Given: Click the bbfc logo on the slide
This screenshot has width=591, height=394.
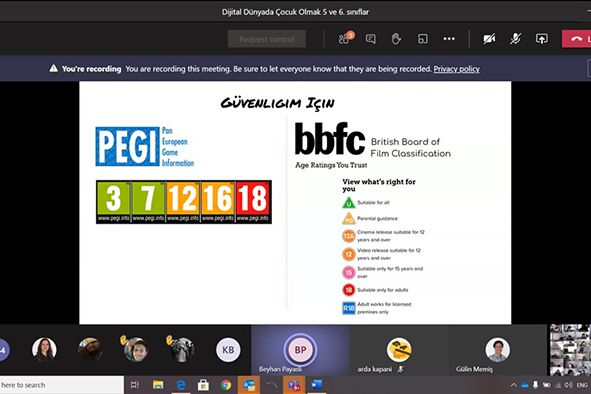Looking at the screenshot, I should (x=330, y=139).
